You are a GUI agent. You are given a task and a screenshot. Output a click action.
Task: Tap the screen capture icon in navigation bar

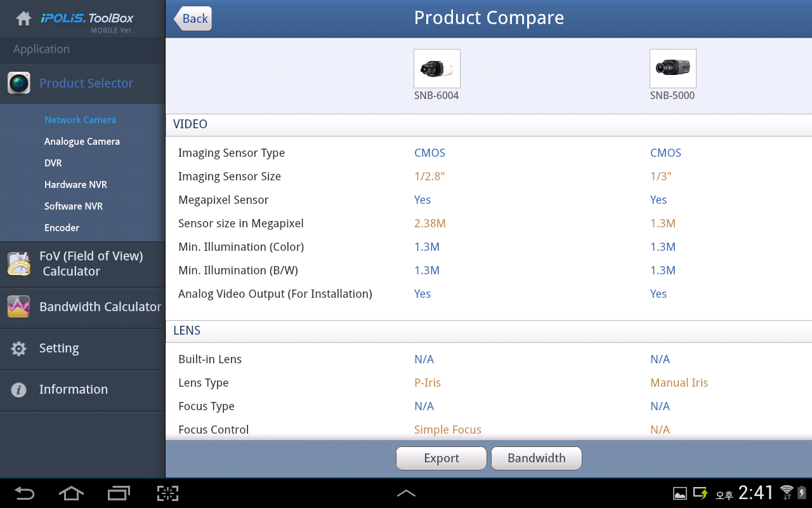[167, 493]
